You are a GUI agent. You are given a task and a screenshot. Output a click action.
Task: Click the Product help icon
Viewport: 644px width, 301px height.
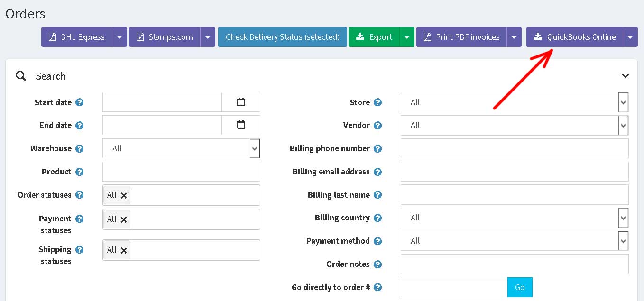click(80, 172)
